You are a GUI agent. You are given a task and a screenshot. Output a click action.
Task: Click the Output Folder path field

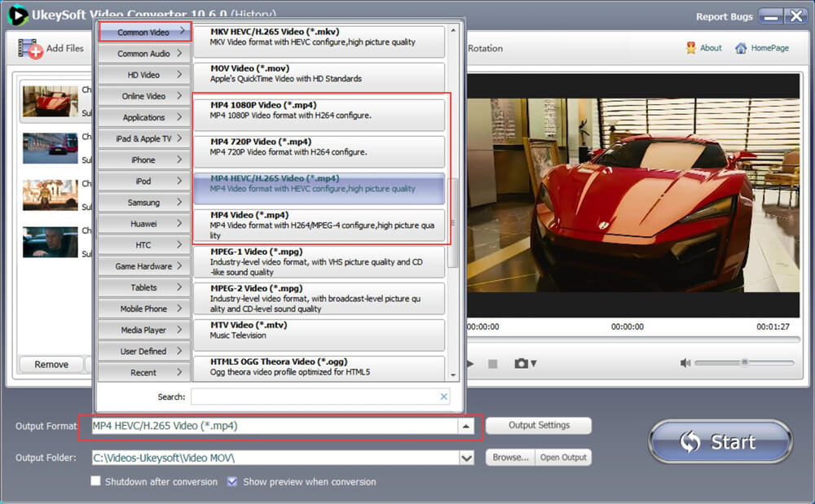[x=275, y=458]
